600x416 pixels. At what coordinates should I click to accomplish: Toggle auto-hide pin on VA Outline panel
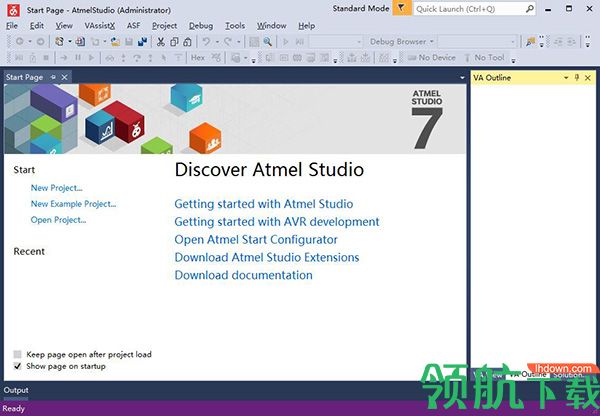pyautogui.click(x=577, y=77)
